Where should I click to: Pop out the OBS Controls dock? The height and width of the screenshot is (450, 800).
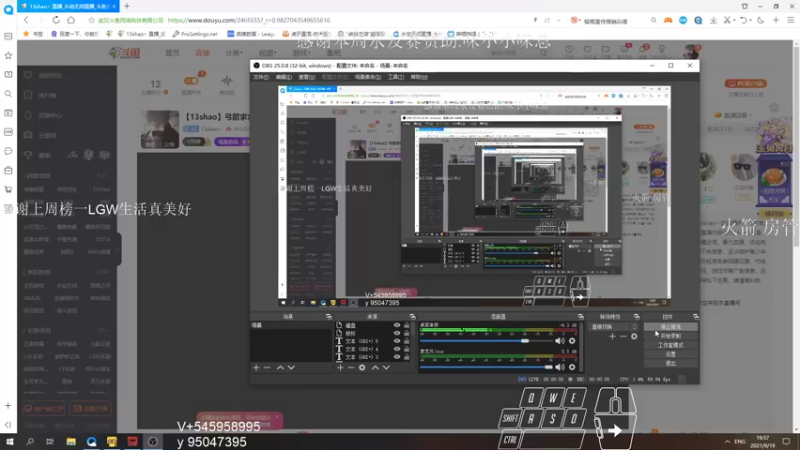695,317
